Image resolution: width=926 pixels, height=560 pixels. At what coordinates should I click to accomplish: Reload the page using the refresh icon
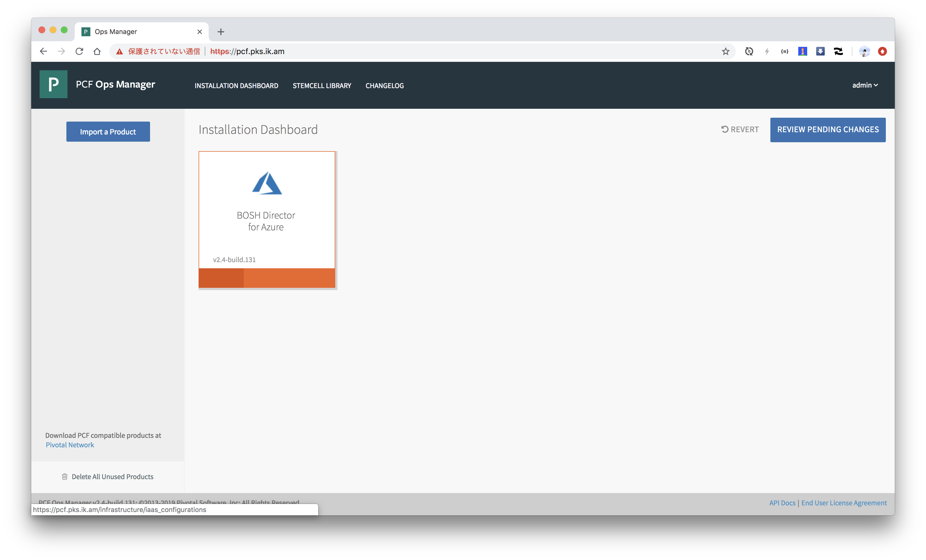tap(79, 52)
